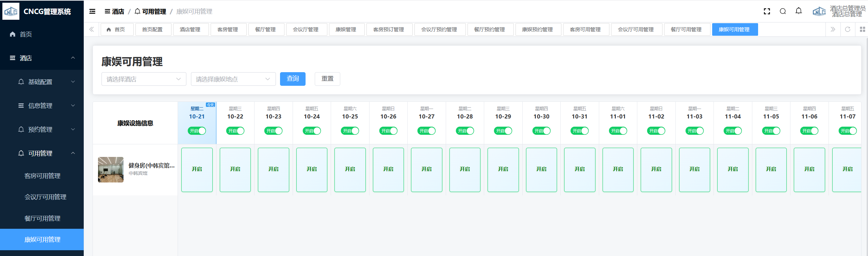Open notifications bell icon
This screenshot has width=868, height=256.
(x=798, y=11)
